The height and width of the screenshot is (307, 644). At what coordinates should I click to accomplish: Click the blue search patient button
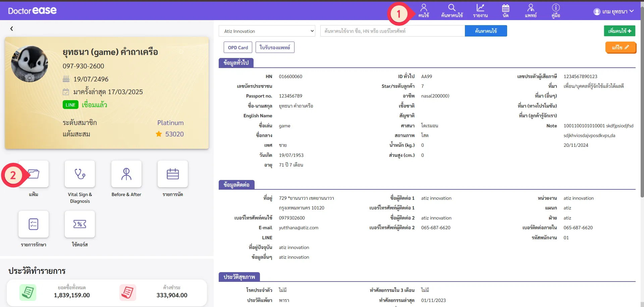[x=486, y=31]
